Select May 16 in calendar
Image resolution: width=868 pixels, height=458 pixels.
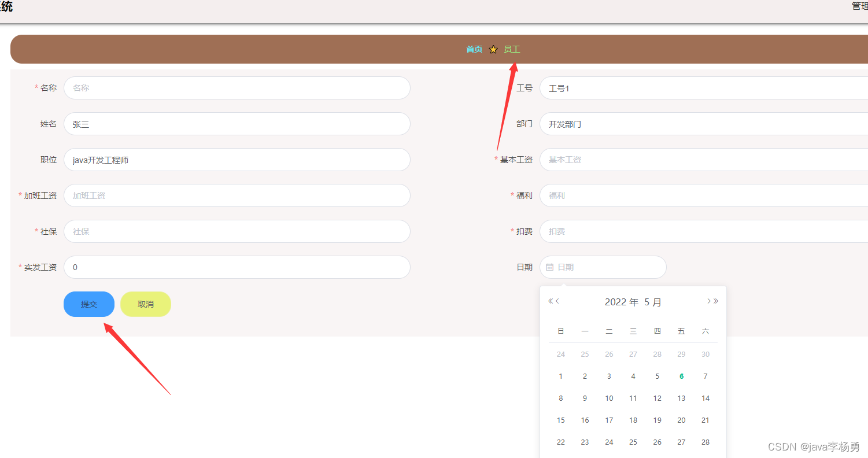coord(585,420)
